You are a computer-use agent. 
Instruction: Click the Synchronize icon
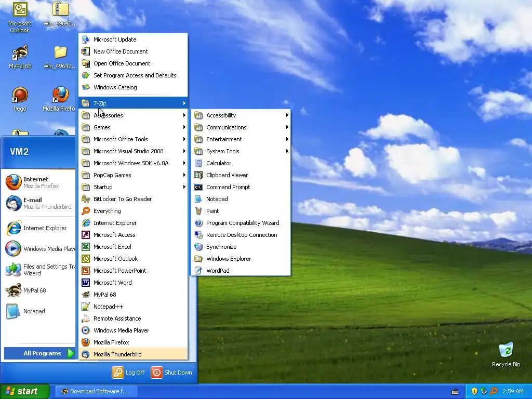(198, 247)
